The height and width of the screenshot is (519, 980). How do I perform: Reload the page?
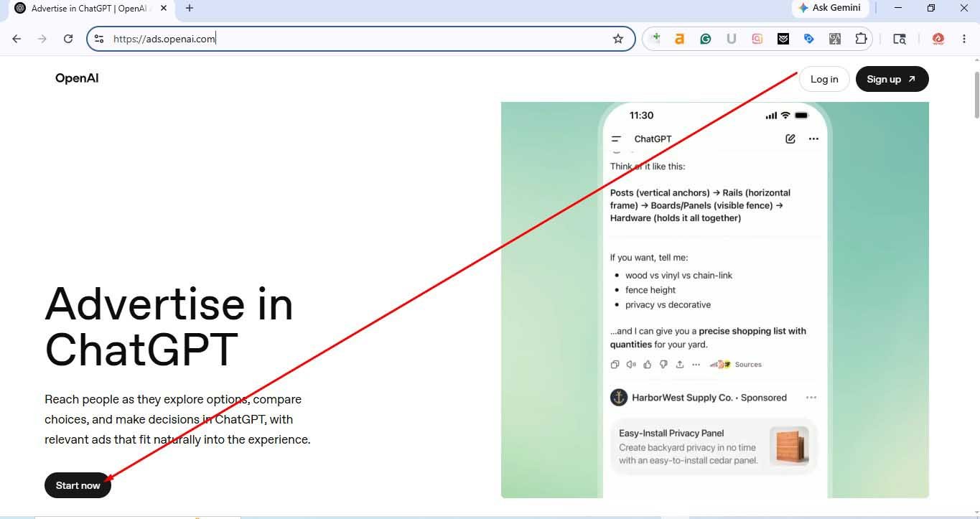[68, 39]
